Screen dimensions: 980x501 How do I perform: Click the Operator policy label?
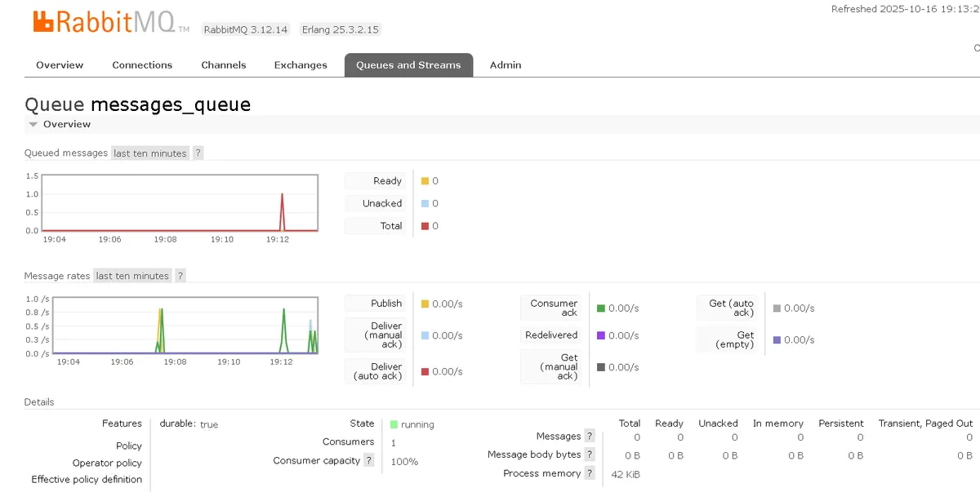click(107, 463)
